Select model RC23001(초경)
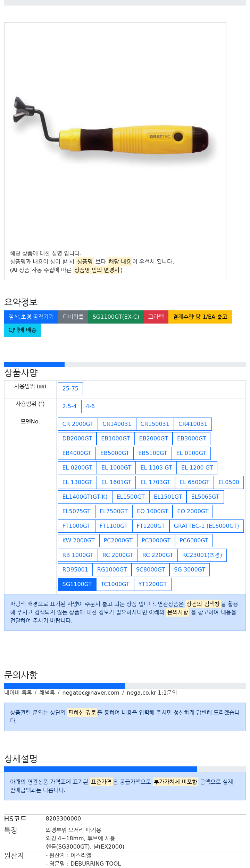 [202, 555]
